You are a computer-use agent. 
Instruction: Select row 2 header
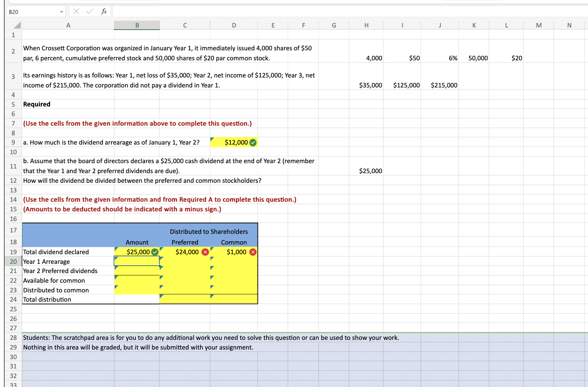[x=13, y=51]
